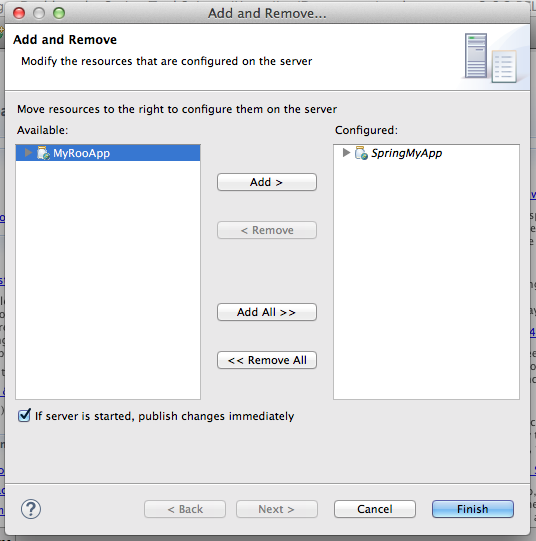
Task: Uncheck publish changes immediately checkbox
Action: click(x=24, y=415)
